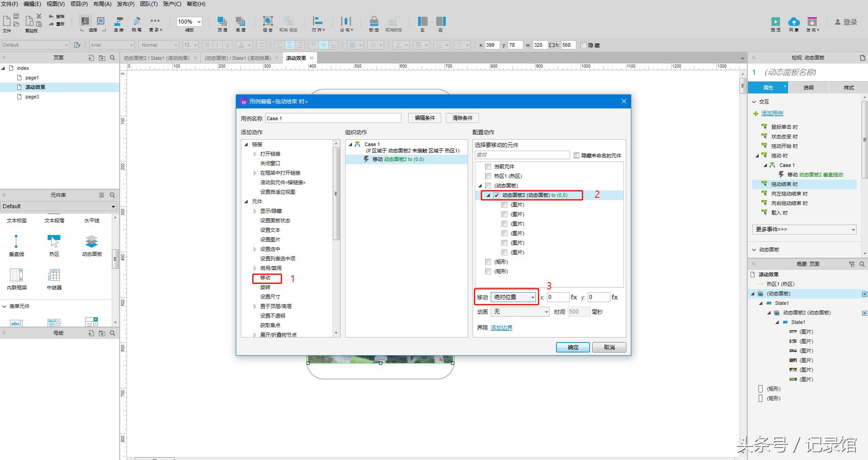
Task: Check the first (矩形) checkbox
Action: (488, 262)
